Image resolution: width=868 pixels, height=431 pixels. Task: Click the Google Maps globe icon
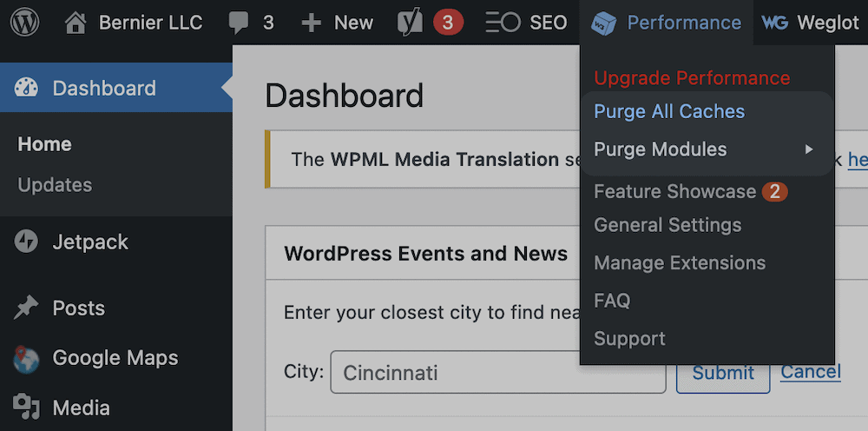click(x=26, y=358)
